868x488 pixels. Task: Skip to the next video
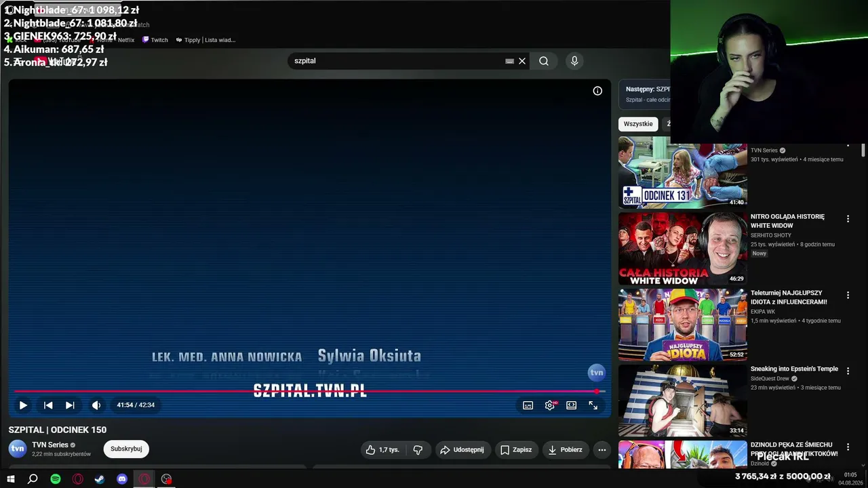(70, 405)
